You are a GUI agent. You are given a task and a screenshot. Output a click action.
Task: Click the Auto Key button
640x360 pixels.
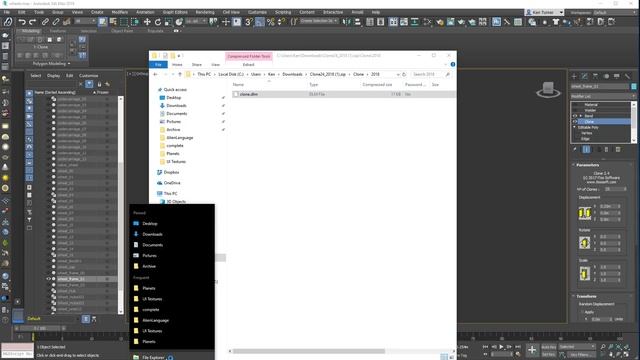click(x=549, y=347)
